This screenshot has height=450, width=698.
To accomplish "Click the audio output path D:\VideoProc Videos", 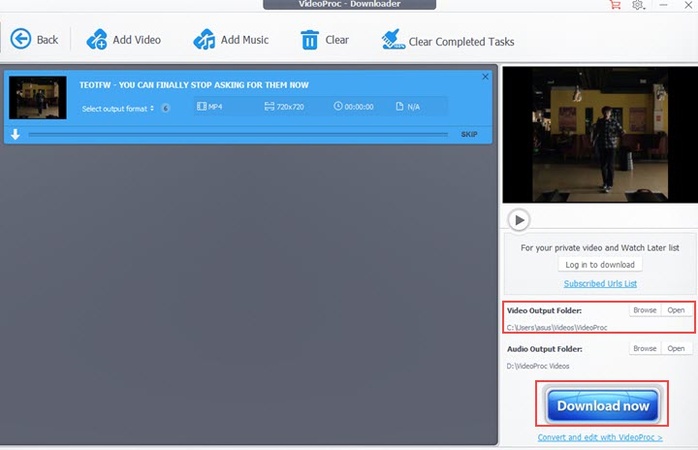I will click(x=538, y=366).
